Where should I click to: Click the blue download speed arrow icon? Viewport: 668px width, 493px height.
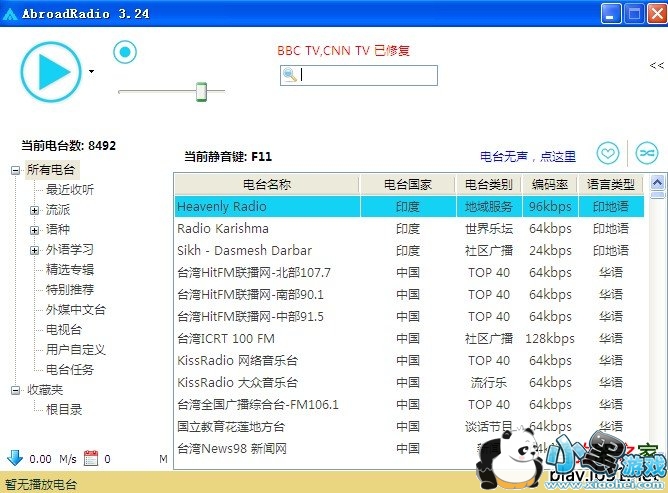tap(15, 458)
